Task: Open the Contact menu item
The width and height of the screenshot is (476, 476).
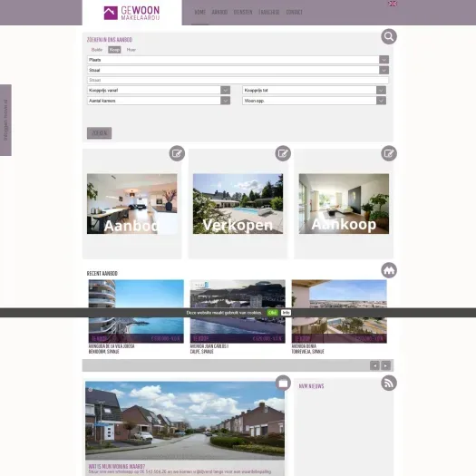Action: click(294, 12)
